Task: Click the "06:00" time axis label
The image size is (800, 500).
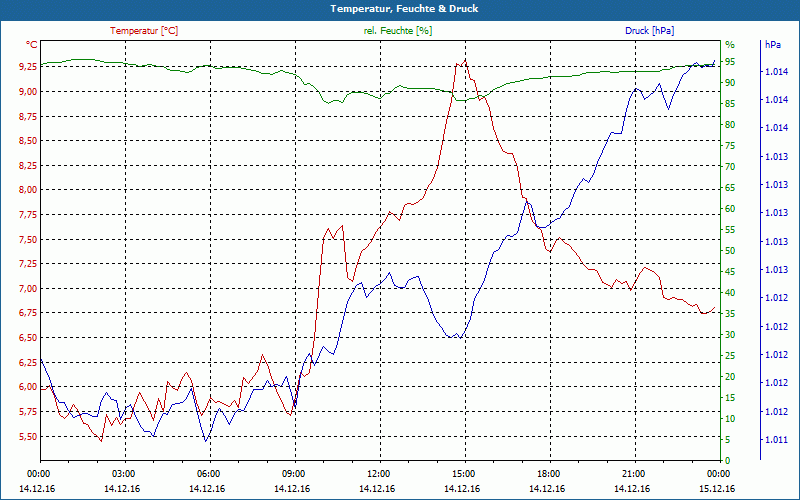Action: (x=208, y=474)
